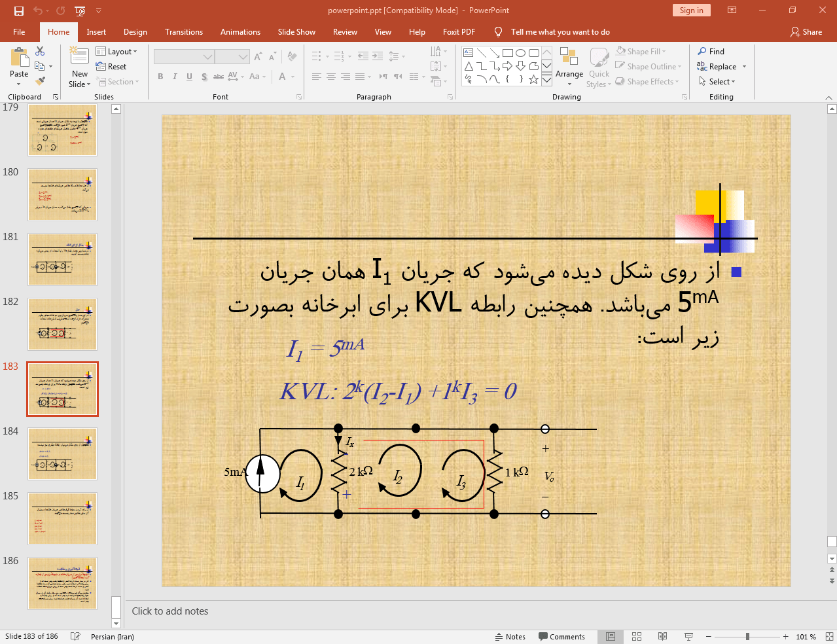Image resolution: width=837 pixels, height=644 pixels.
Task: Click Reset slide button
Action: point(111,67)
